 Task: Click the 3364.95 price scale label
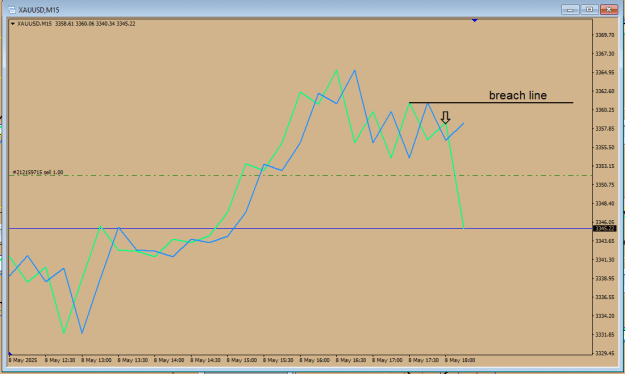tap(605, 73)
